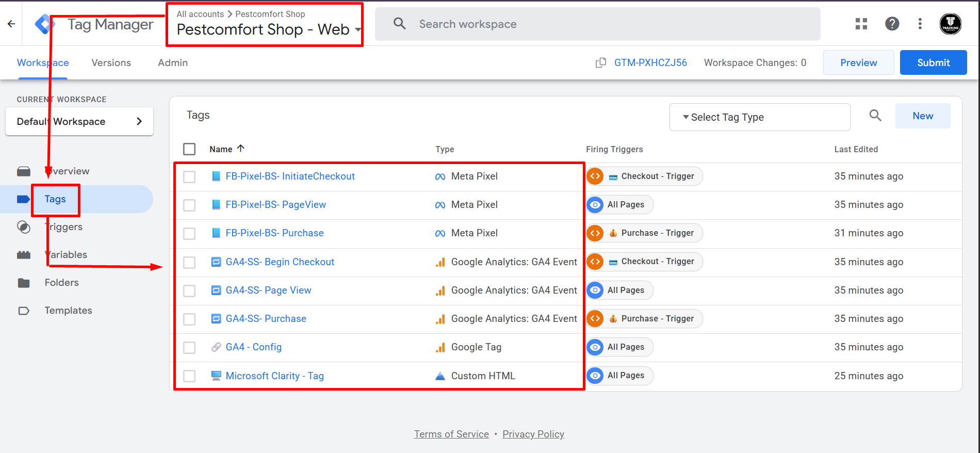980x453 pixels.
Task: Open the GTM-PXHCZJ56 container ID link
Action: 650,62
